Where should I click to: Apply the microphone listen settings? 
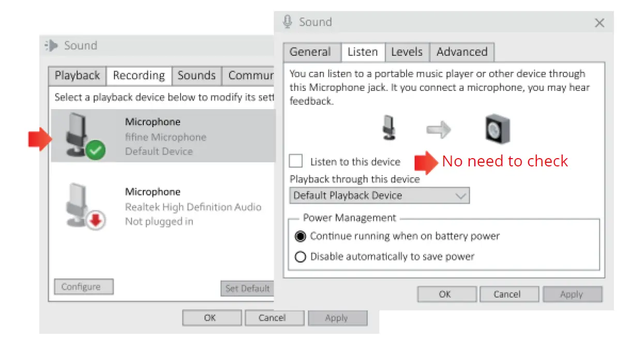click(x=572, y=294)
